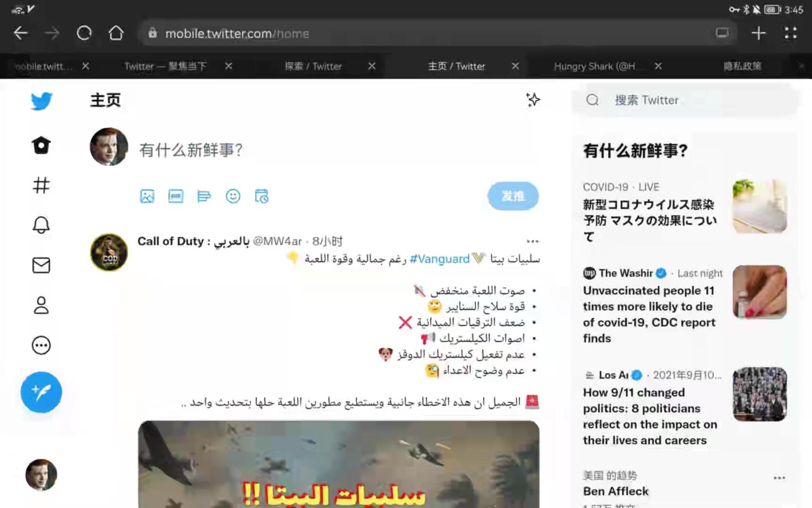
Task: Close the Hungry Shark tab
Action: [x=658, y=66]
